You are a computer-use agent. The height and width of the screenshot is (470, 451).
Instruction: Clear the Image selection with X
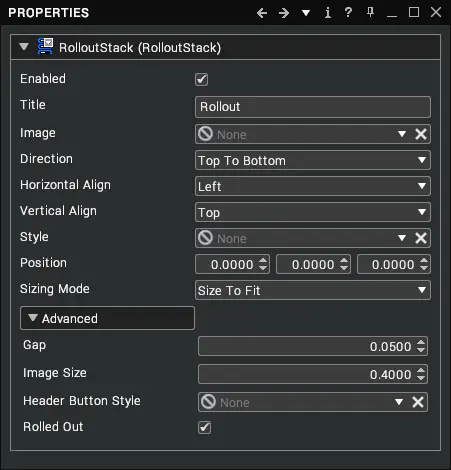(421, 134)
